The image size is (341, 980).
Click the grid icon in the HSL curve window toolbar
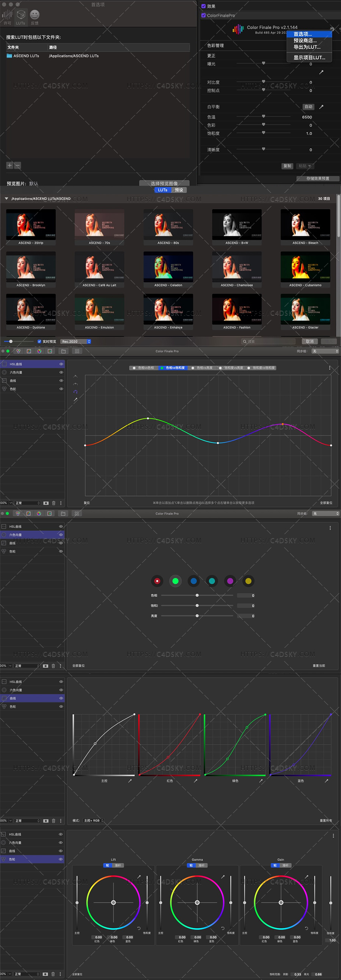tap(77, 351)
